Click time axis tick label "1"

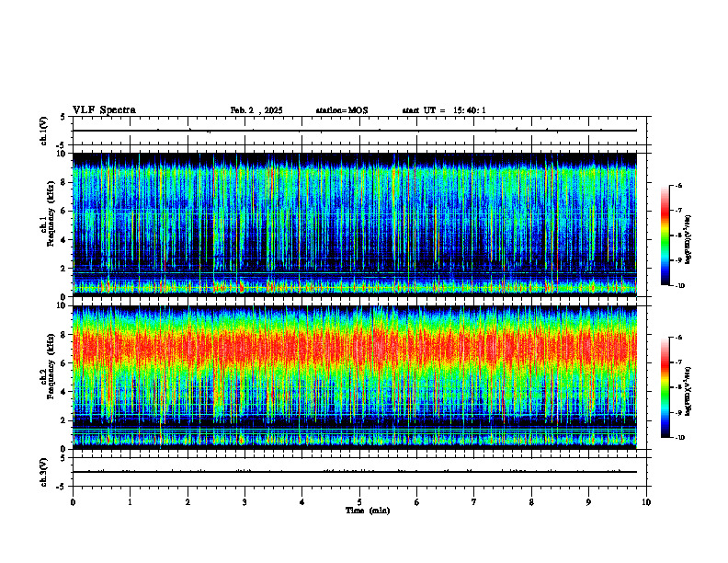tap(130, 502)
